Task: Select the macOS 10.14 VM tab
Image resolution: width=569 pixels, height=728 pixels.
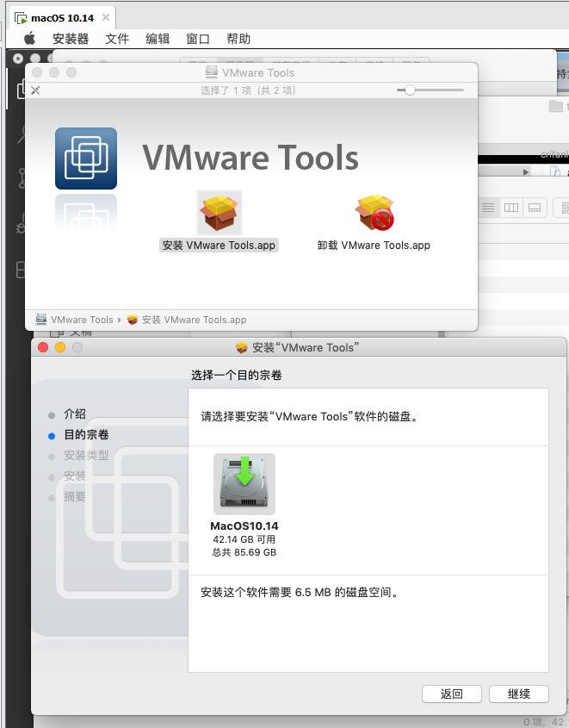Action: [x=62, y=18]
